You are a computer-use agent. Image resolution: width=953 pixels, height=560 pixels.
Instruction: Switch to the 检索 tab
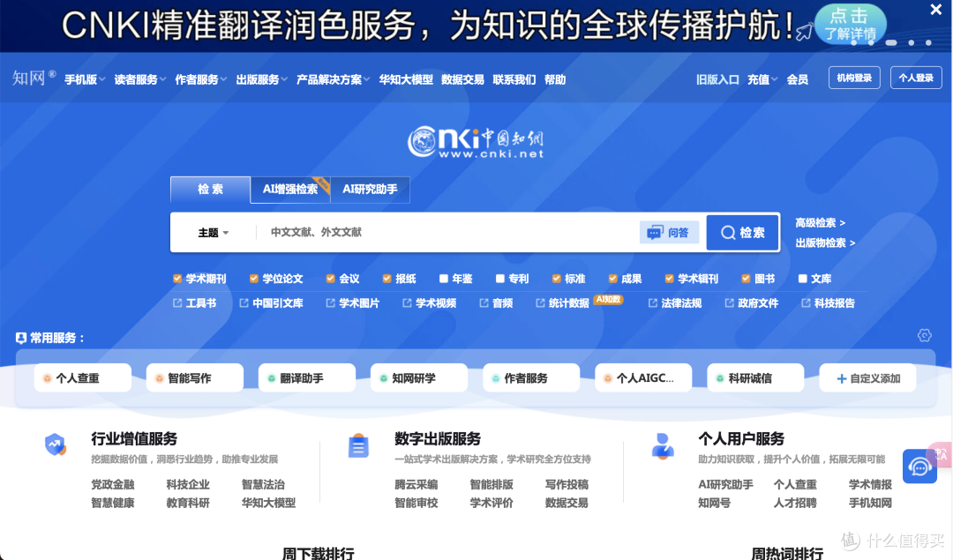[x=210, y=189]
